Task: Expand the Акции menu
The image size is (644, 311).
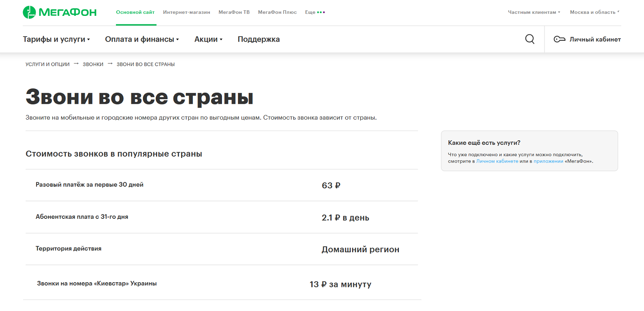Action: pos(208,39)
